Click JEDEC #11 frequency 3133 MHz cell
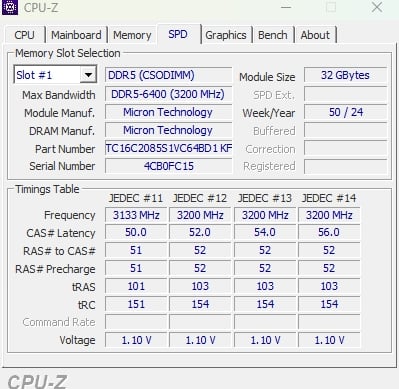This screenshot has width=399, height=389. pyautogui.click(x=136, y=215)
